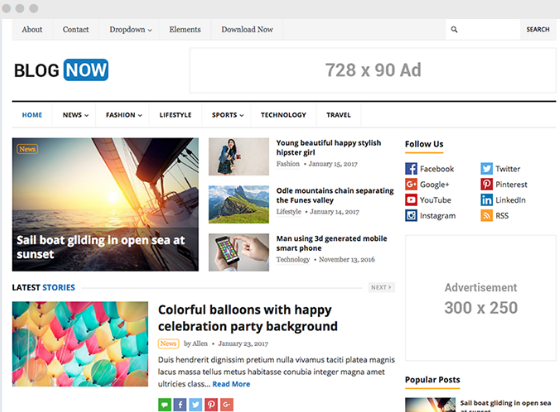Click the Pinterest icon in Follow Us
The width and height of the screenshot is (560, 412).
[x=486, y=184]
